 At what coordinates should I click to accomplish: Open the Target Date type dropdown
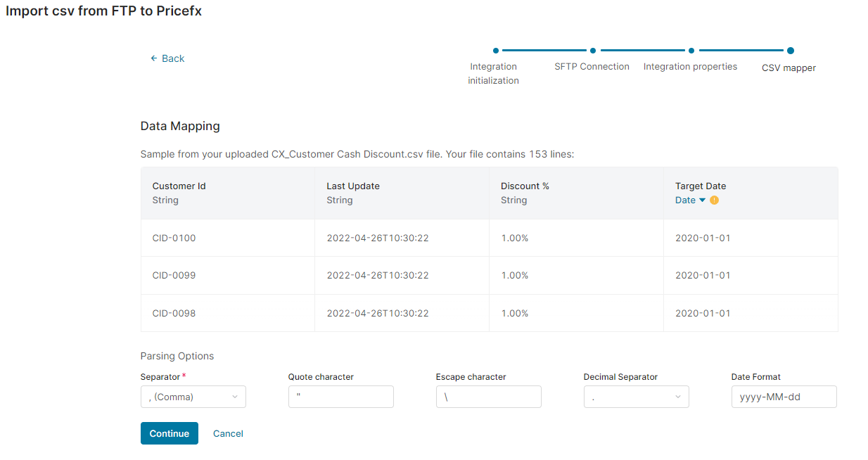689,200
